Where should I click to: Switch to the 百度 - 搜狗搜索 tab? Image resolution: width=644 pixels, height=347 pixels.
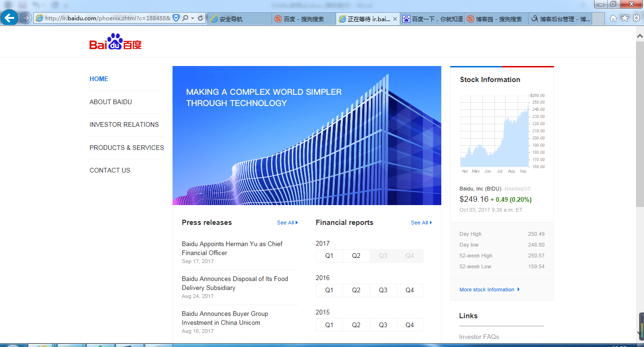point(305,19)
